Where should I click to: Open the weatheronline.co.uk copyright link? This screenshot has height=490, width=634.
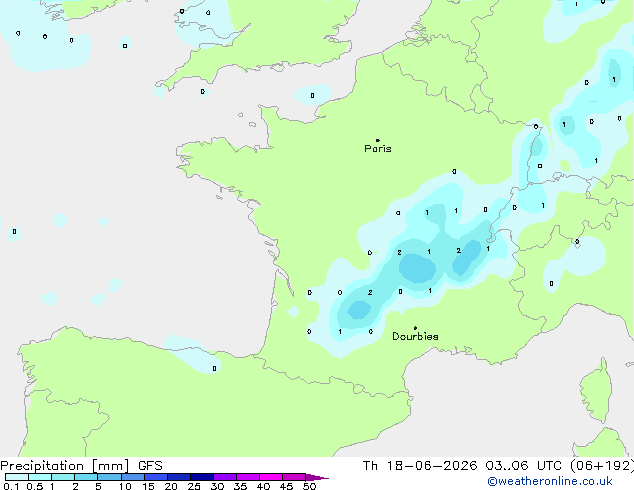(550, 481)
